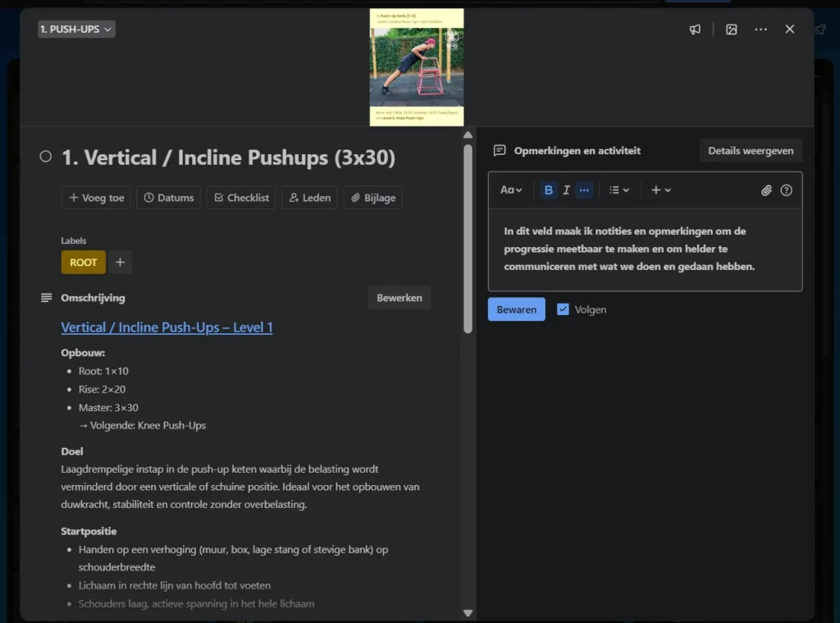This screenshot has height=623, width=840.
Task: Open more formatting options ellipsis
Action: click(x=584, y=190)
